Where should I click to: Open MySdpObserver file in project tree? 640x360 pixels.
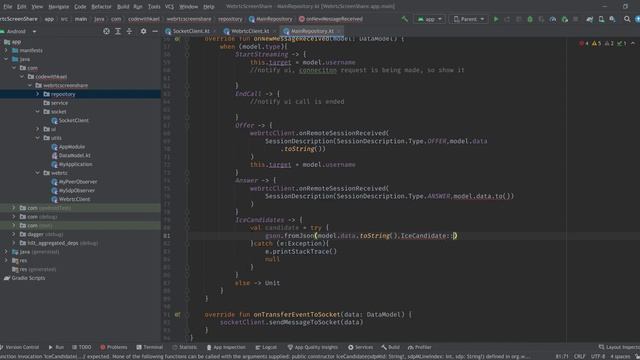tap(73, 191)
